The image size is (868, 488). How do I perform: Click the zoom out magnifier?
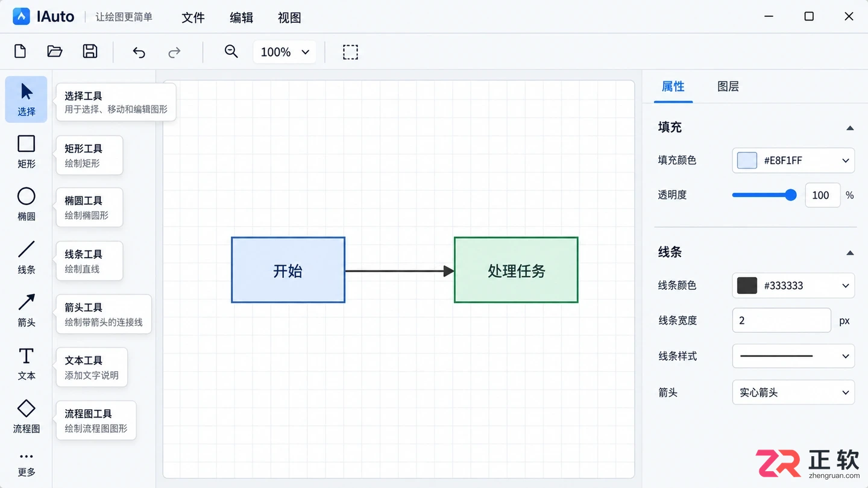click(x=231, y=52)
